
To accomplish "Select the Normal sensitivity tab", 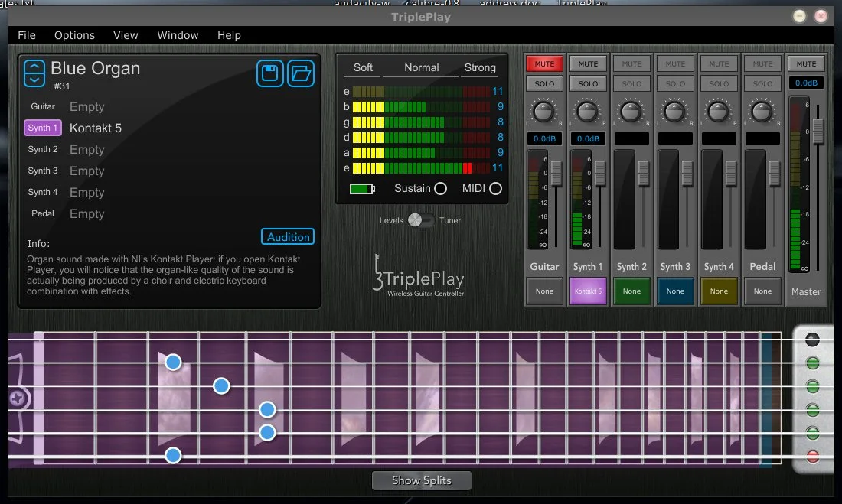I will point(422,67).
